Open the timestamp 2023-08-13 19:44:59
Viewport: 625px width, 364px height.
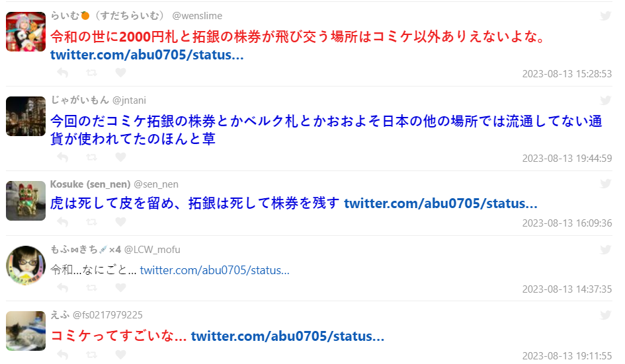click(567, 159)
